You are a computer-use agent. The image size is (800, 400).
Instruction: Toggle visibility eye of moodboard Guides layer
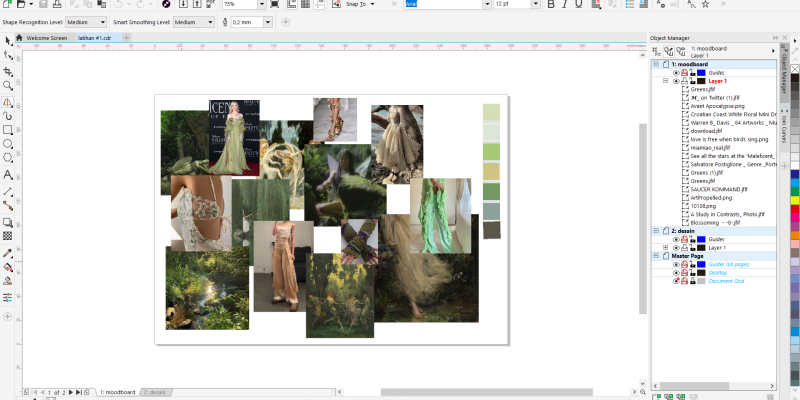676,73
